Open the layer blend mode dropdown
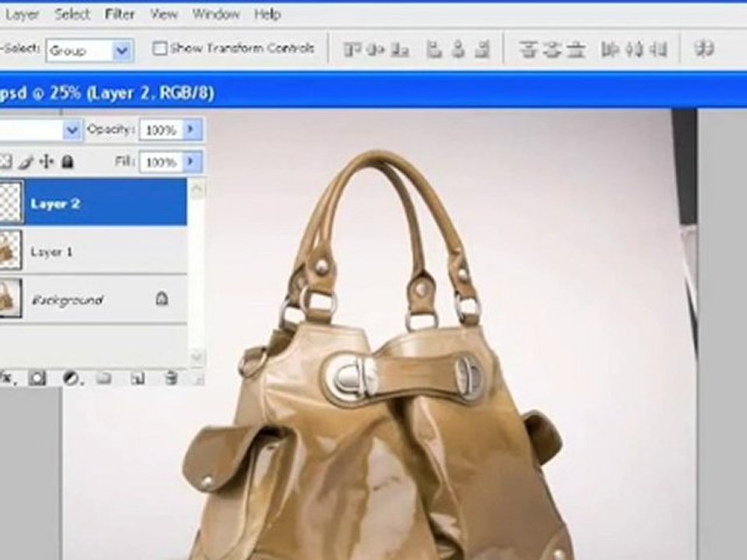The height and width of the screenshot is (560, 747). tap(72, 130)
